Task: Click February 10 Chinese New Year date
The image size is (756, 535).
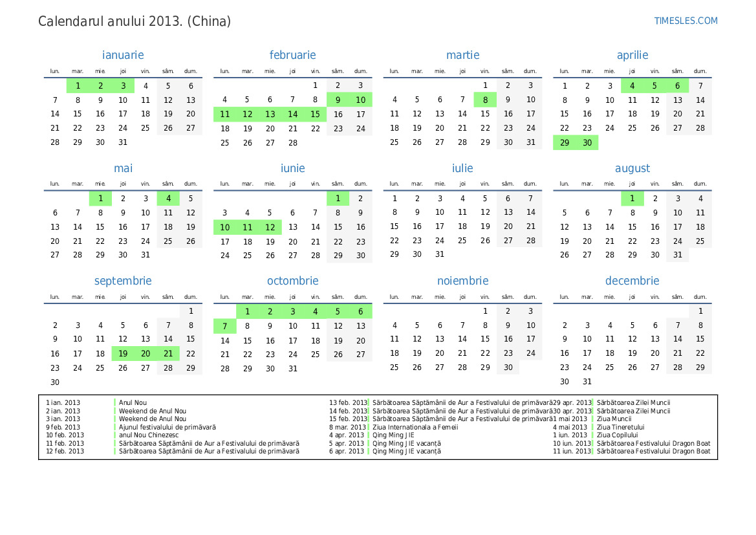Action: [361, 100]
